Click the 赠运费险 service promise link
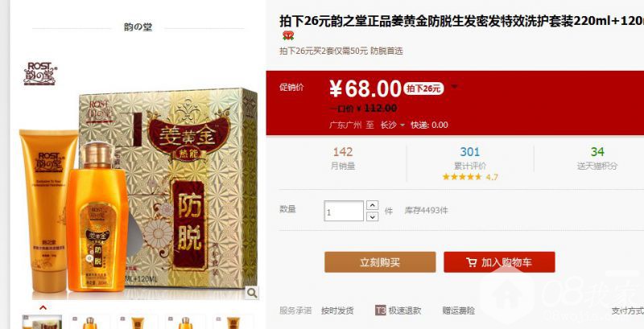 point(458,310)
